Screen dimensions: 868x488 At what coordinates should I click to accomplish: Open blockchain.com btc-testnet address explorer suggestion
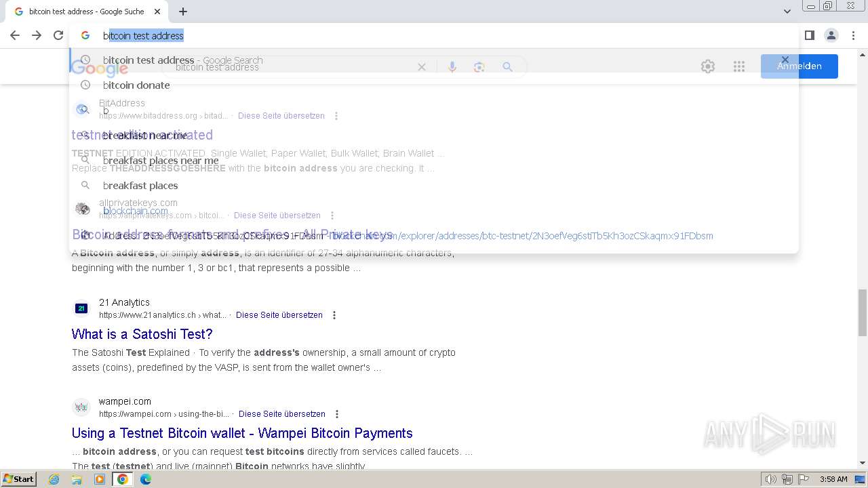coord(434,236)
